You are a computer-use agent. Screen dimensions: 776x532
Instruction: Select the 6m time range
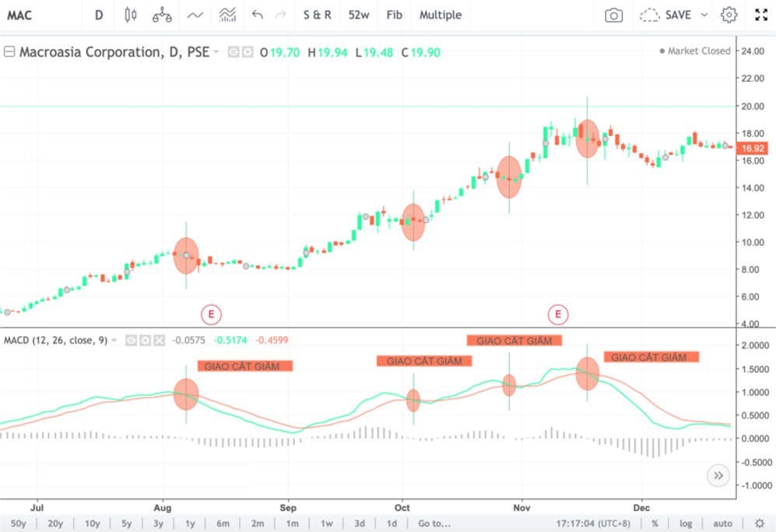tap(223, 523)
